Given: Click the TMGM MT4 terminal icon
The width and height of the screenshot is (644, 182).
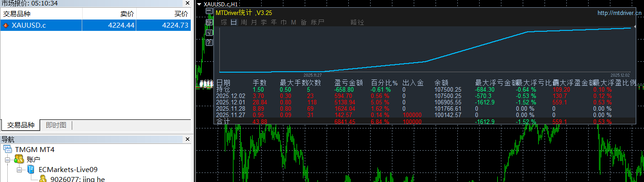Looking at the screenshot, I should pos(7,149).
